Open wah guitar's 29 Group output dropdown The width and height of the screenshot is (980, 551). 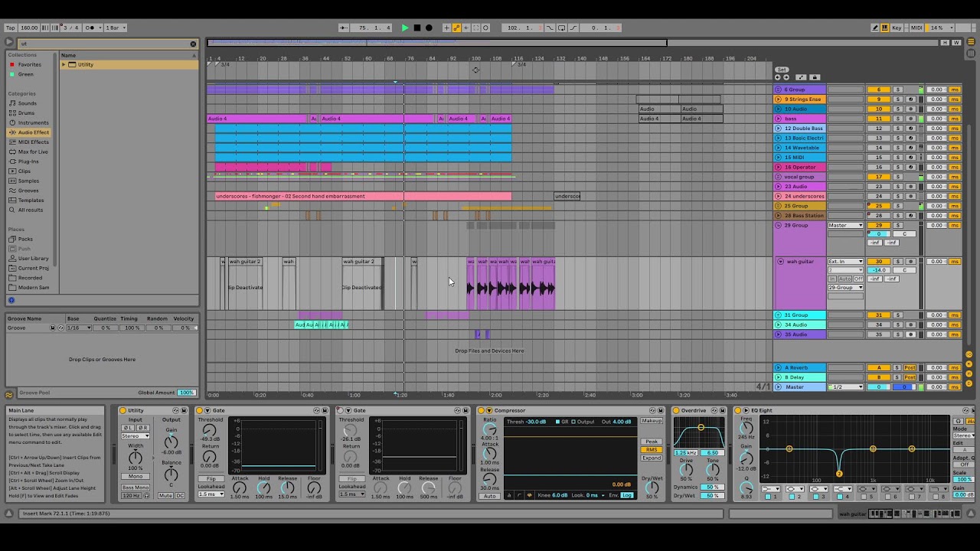click(x=845, y=288)
